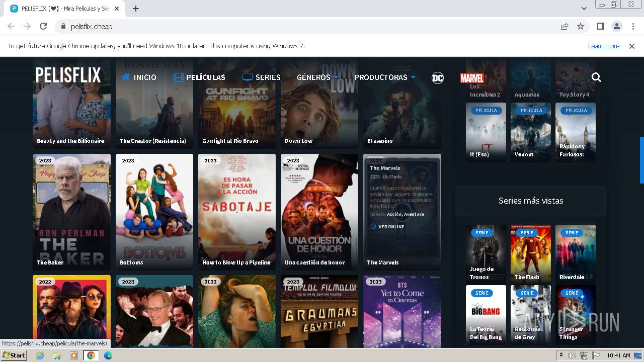Expand the PRODUCTORAS dropdown menu

(385, 77)
